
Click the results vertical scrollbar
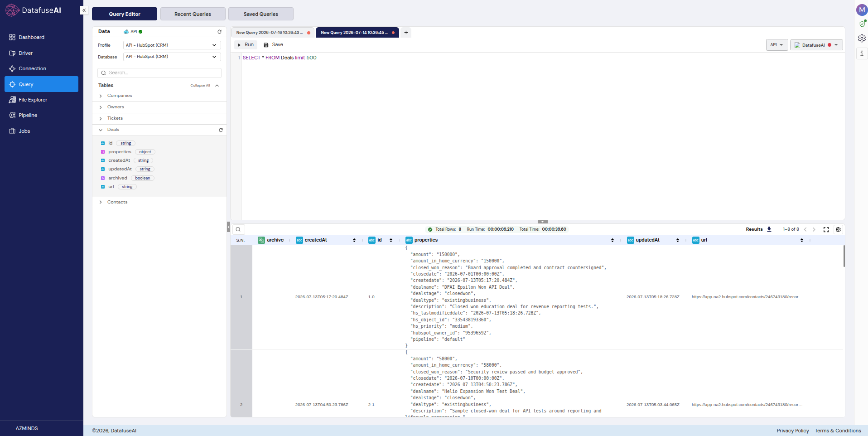point(844,256)
